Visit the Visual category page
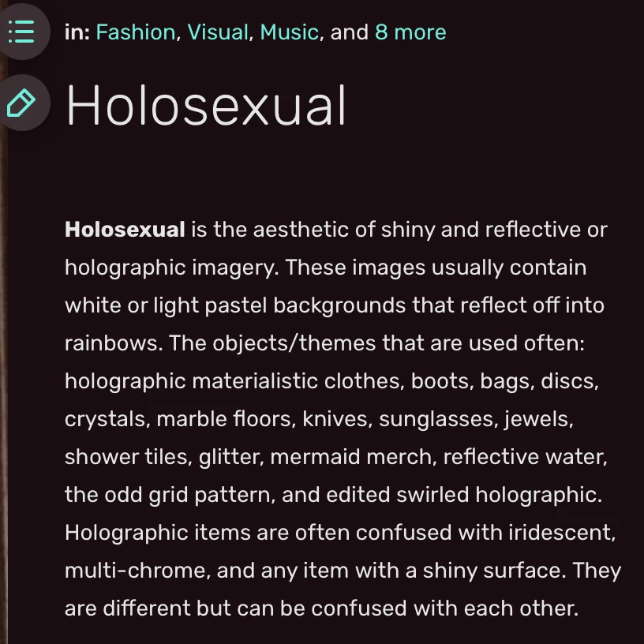The height and width of the screenshot is (644, 644). [217, 32]
